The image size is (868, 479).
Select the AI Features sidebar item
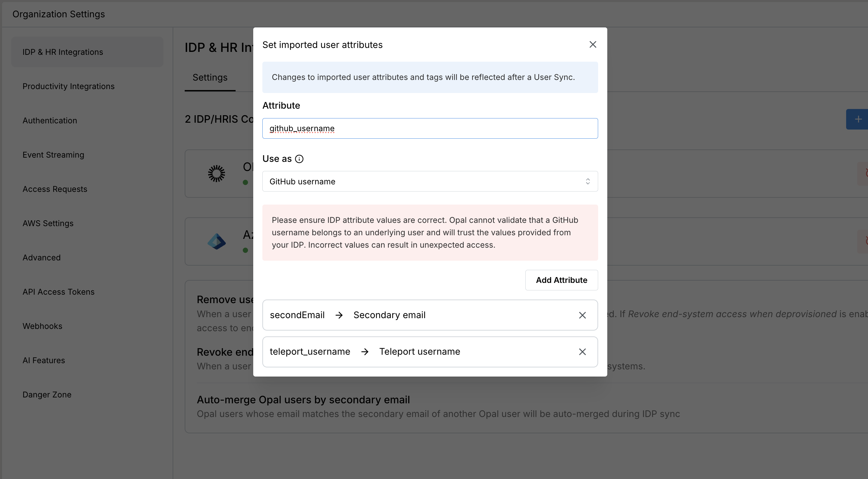43,361
